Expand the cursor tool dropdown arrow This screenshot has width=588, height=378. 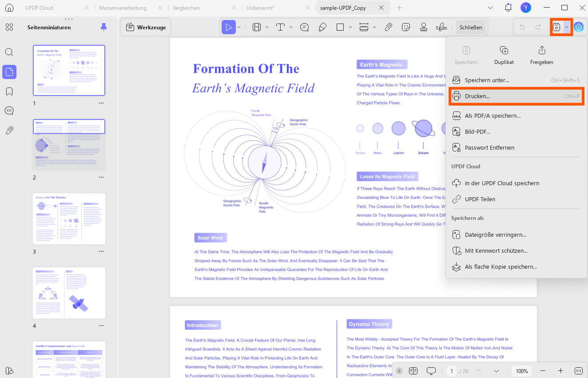(x=239, y=27)
